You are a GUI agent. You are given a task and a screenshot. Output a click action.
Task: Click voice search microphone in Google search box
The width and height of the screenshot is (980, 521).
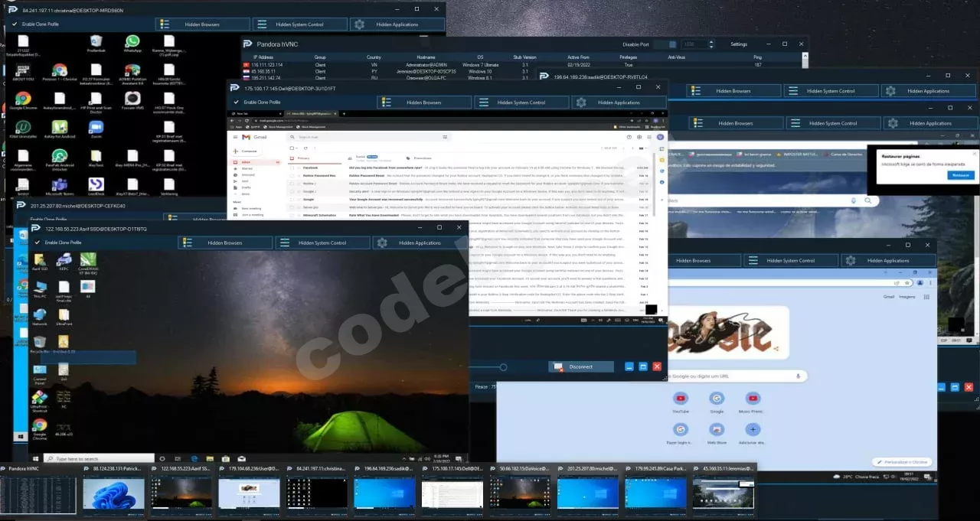(x=798, y=376)
